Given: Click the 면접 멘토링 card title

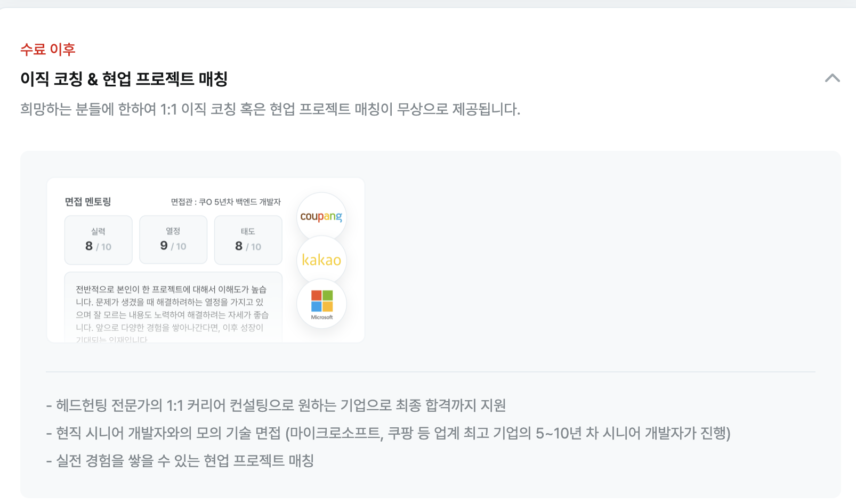Looking at the screenshot, I should (x=88, y=201).
